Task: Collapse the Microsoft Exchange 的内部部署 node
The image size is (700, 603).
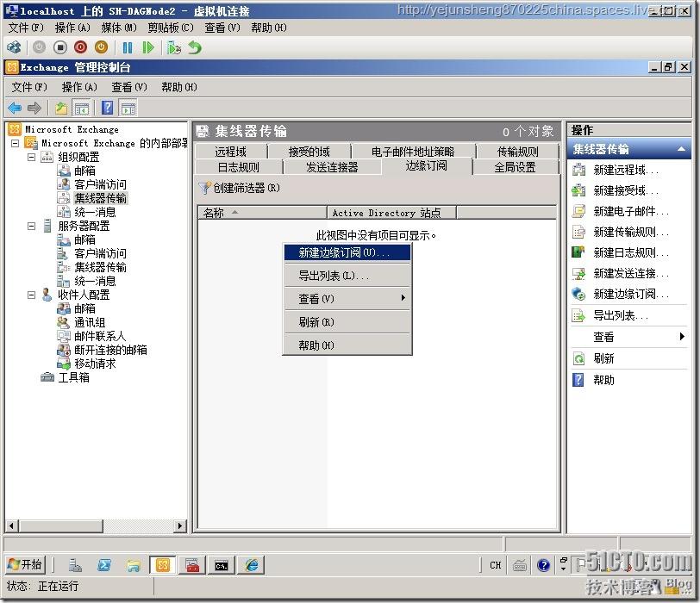Action: pyautogui.click(x=16, y=143)
